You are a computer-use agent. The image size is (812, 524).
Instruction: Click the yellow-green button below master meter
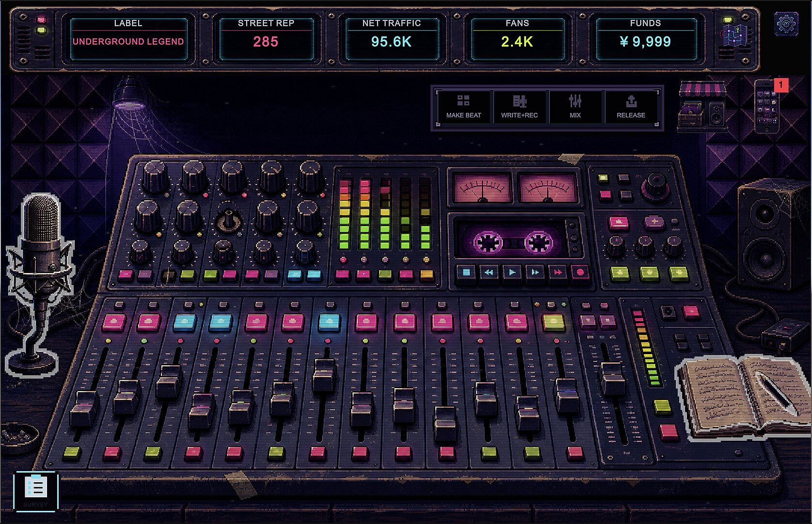click(662, 407)
